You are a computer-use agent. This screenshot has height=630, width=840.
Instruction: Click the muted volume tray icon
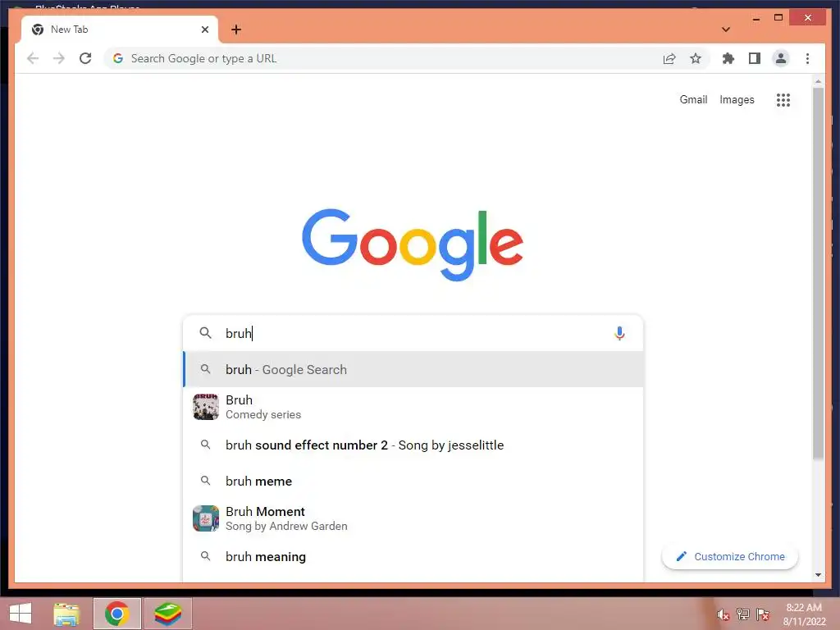click(724, 614)
